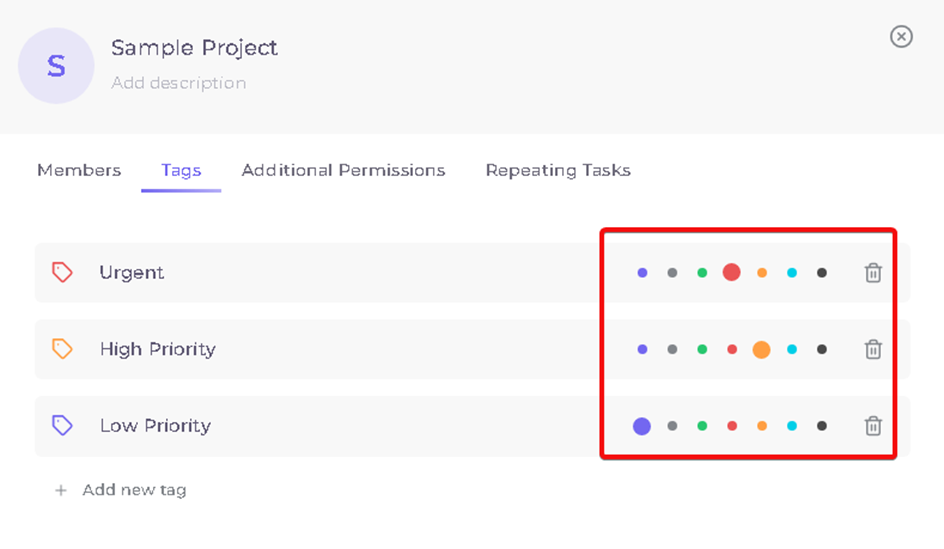Screen dimensions: 944x549
Task: Choose cyan color for High Priority tag
Action: click(792, 349)
